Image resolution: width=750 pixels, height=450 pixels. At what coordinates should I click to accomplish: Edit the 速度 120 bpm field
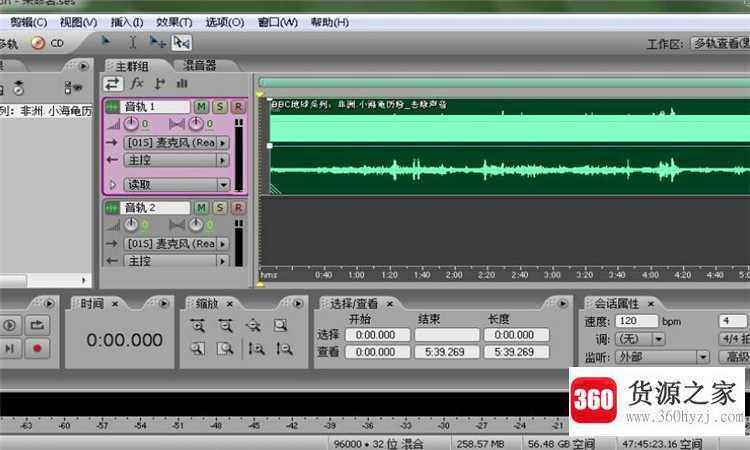pos(636,321)
